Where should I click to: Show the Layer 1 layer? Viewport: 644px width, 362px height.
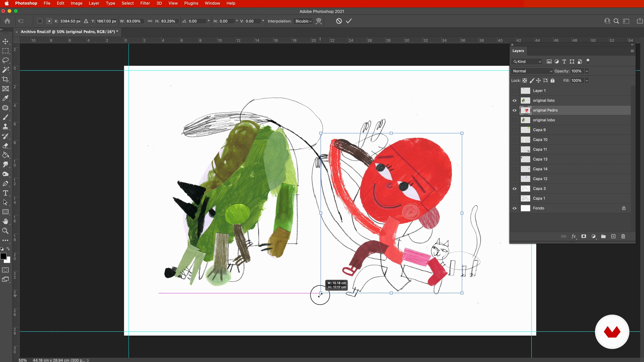pos(515,91)
